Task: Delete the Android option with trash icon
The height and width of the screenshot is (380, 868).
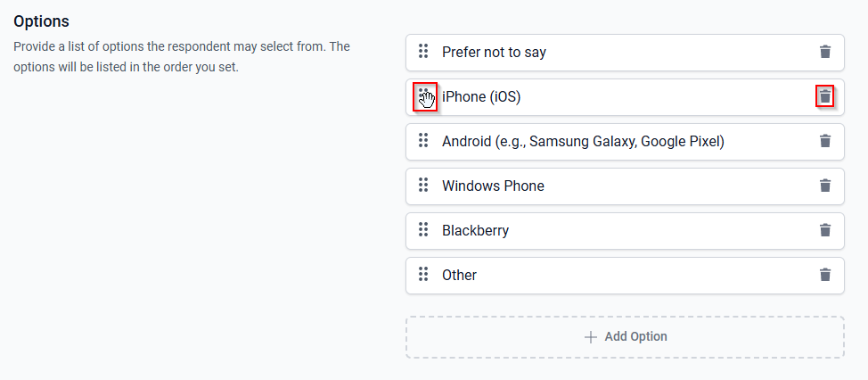Action: coord(825,141)
